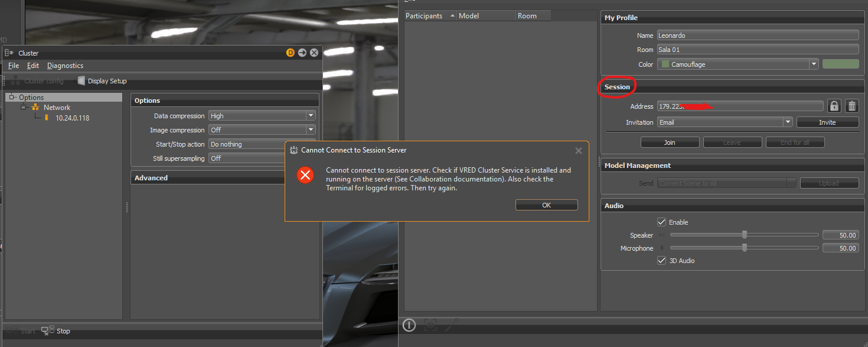Click the eye focus icon in collaboration toolbar
Image resolution: width=868 pixels, height=347 pixels.
click(x=430, y=325)
